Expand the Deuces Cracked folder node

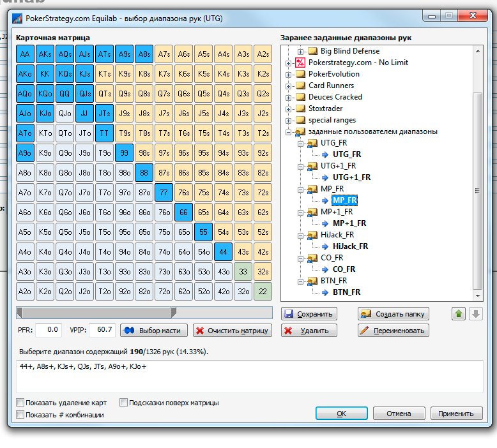pyautogui.click(x=288, y=98)
